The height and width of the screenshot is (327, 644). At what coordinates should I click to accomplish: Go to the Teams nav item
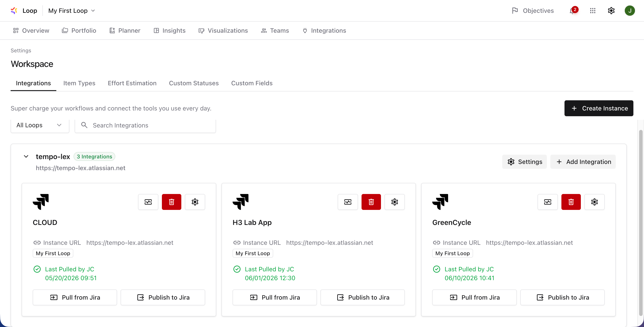275,30
